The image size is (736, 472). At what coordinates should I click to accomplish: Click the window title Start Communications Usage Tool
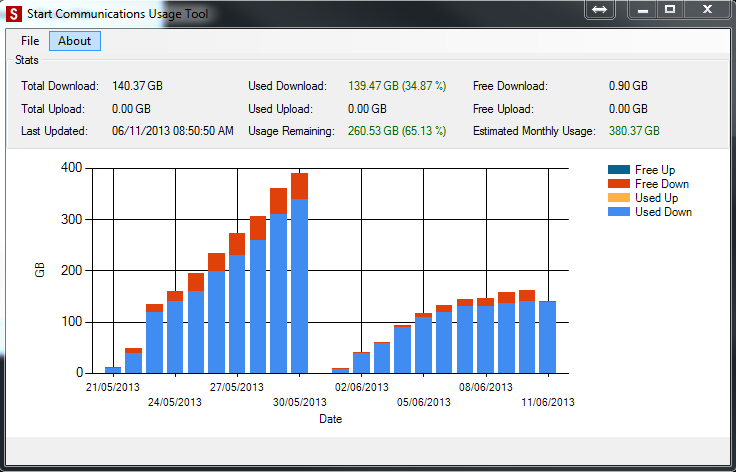[x=117, y=14]
